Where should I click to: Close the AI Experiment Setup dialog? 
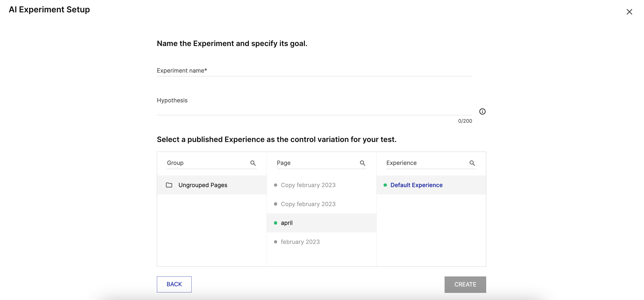pyautogui.click(x=629, y=12)
